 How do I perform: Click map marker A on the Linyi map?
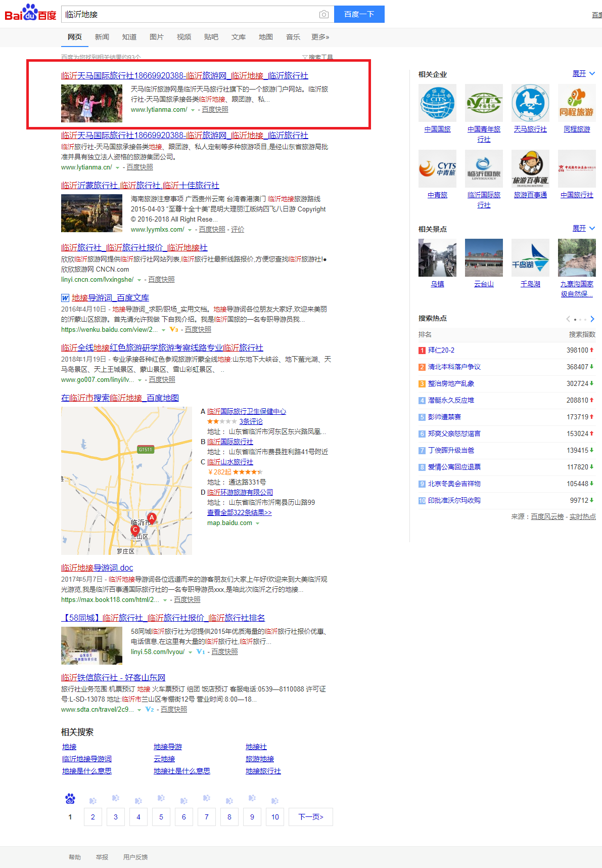click(x=152, y=518)
